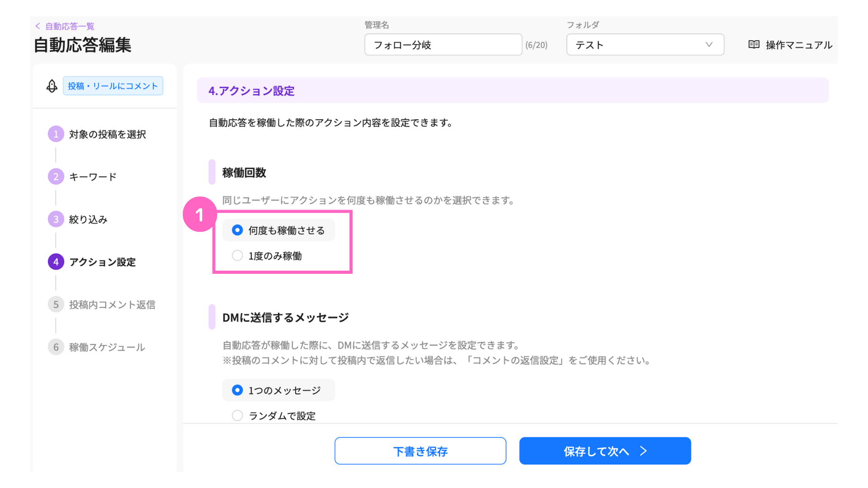
Task: Click the step 1 circle icon
Action: (x=56, y=134)
